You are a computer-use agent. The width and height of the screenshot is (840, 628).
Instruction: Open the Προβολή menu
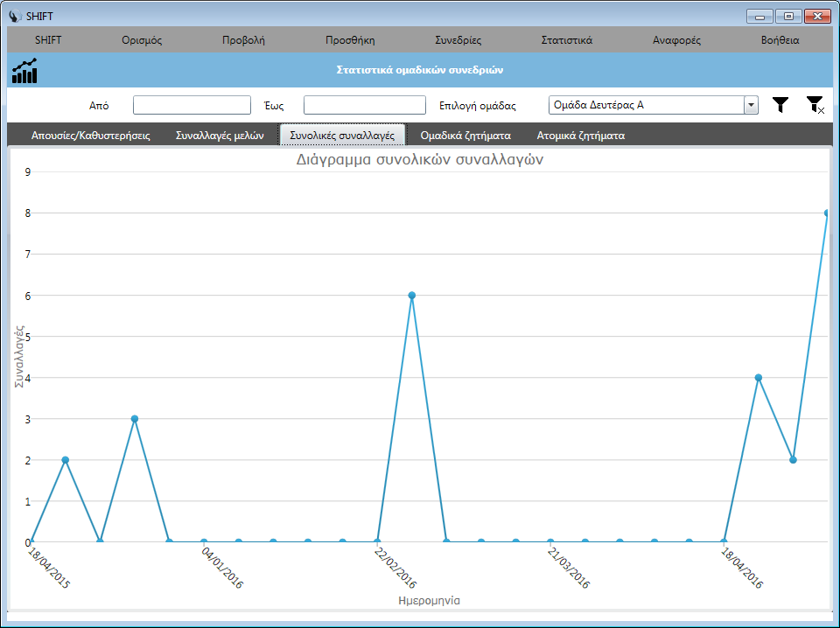click(244, 40)
